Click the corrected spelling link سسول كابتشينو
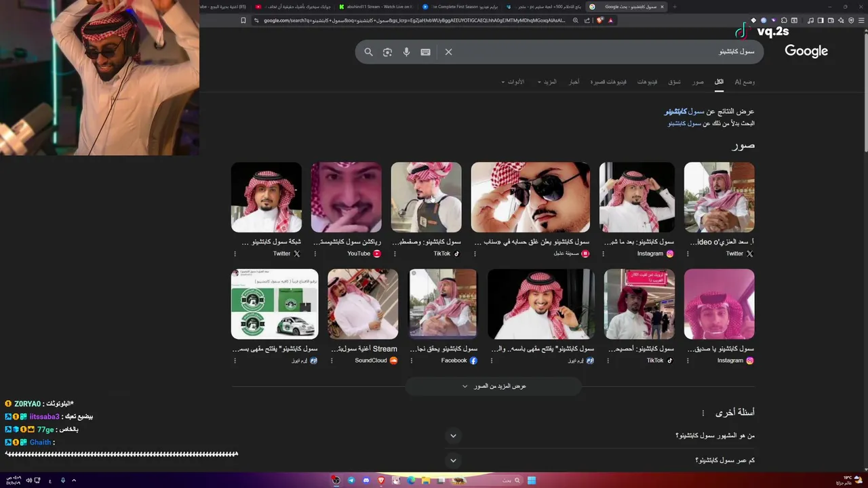 click(x=684, y=111)
